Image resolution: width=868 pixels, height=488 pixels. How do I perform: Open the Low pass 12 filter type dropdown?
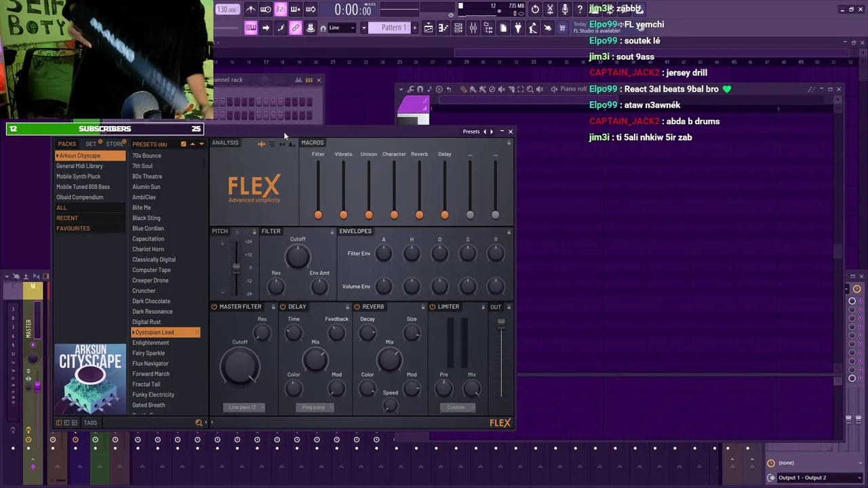click(243, 407)
